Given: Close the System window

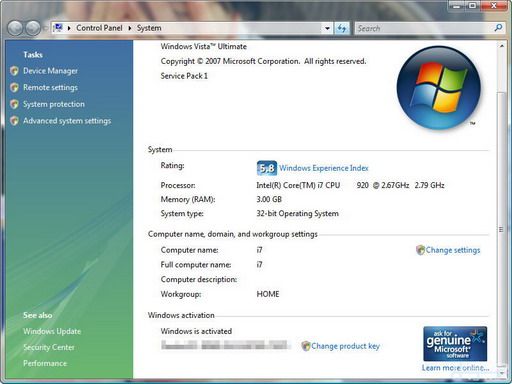Looking at the screenshot, I should (494, 5).
